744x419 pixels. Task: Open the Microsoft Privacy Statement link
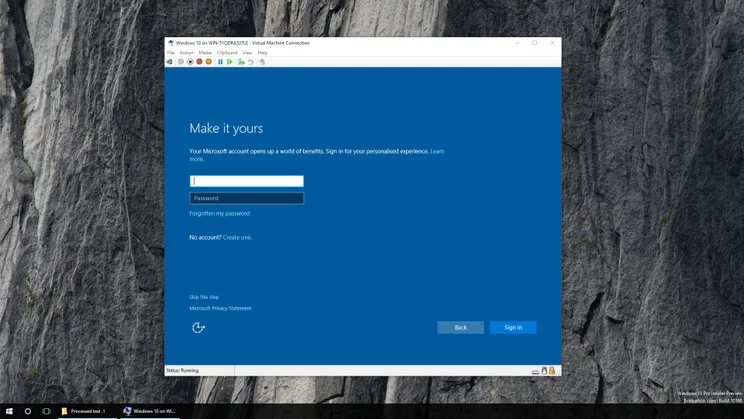click(x=221, y=308)
